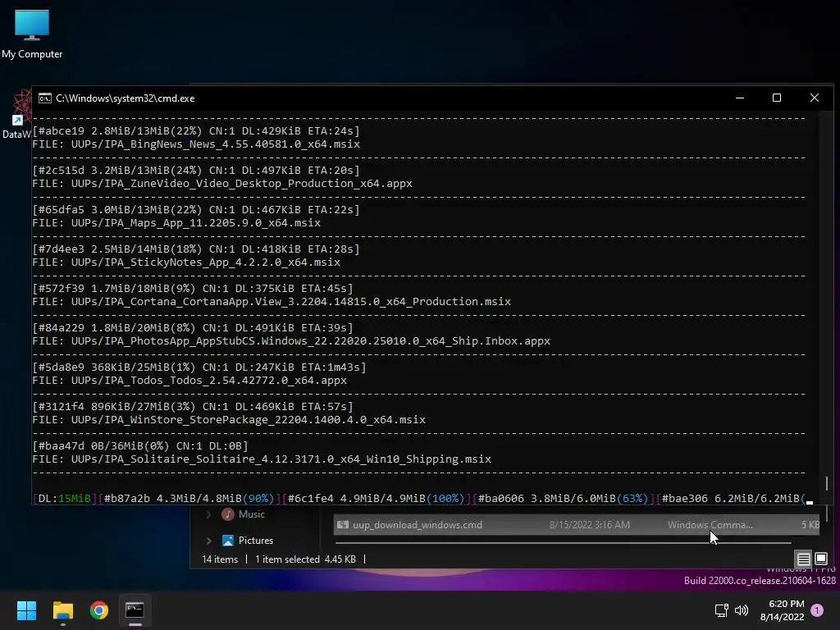Close the cmd.exe window
Image resolution: width=840 pixels, height=630 pixels.
[815, 98]
